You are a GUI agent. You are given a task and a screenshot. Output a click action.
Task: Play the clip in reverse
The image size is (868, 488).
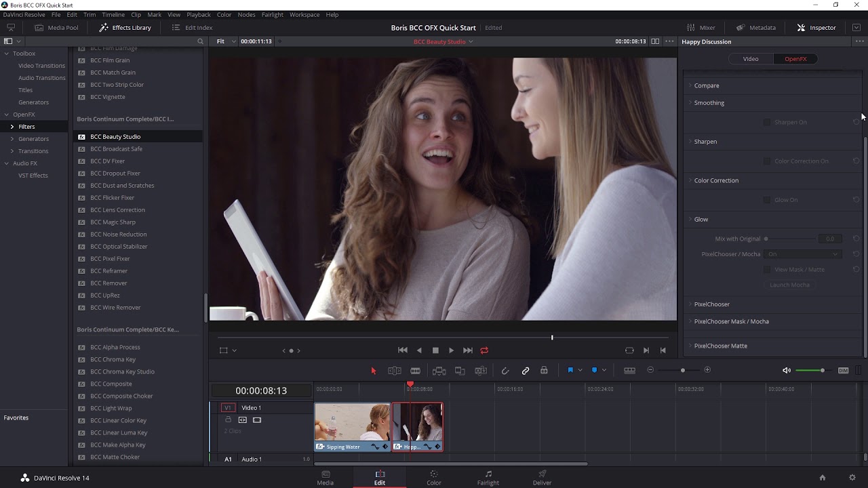[419, 350]
